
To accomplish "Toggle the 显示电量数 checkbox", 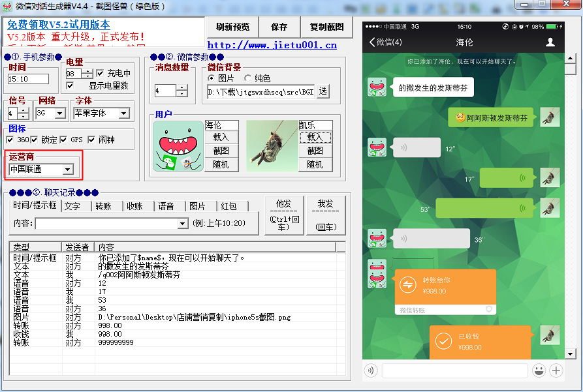I will (x=69, y=85).
